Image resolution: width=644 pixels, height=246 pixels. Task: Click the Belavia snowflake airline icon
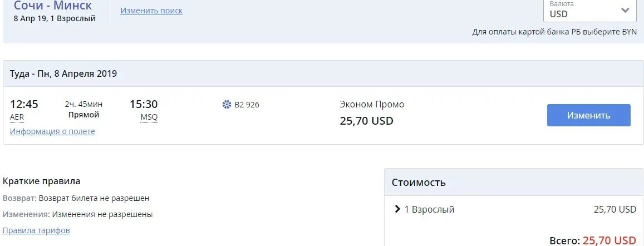(x=227, y=105)
